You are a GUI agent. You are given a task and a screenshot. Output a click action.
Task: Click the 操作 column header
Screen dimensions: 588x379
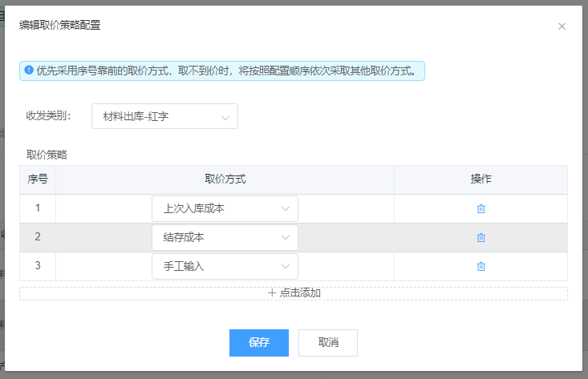pos(481,179)
